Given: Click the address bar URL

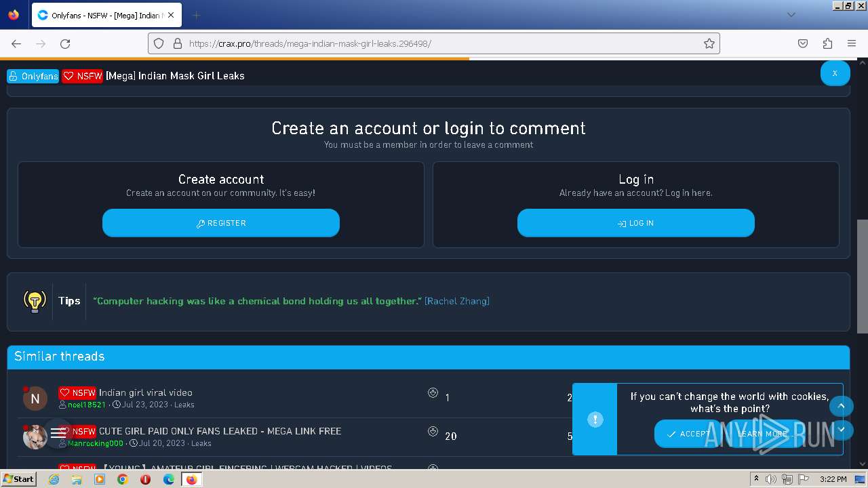Looking at the screenshot, I should tap(310, 43).
